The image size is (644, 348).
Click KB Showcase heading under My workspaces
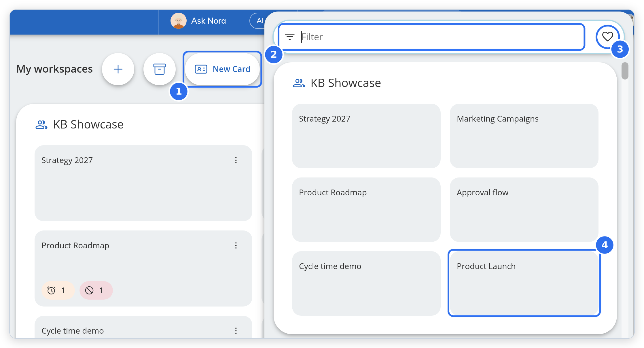tap(88, 124)
